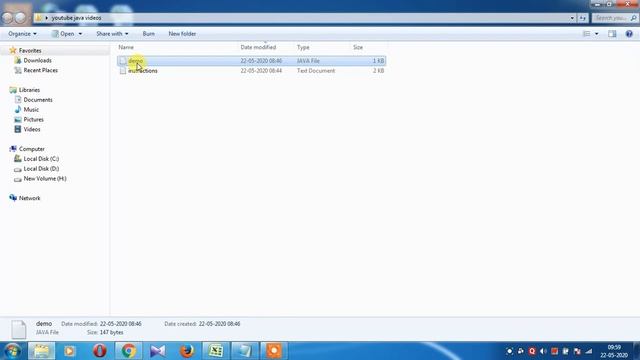Click the youtube java videos breadcrumb
The image size is (640, 360).
(76, 18)
